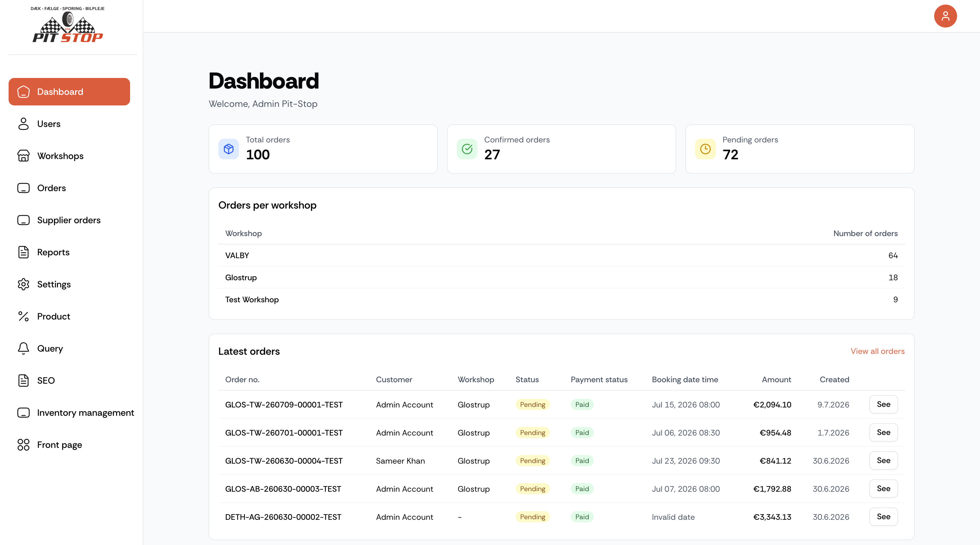See order DETH-AG-260630-00002-TEST
980x545 pixels.
(x=883, y=516)
